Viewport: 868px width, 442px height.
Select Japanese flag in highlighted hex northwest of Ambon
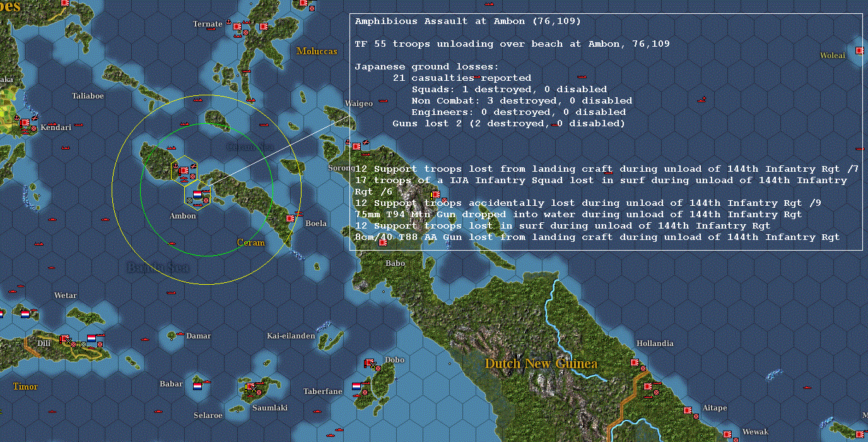[185, 170]
